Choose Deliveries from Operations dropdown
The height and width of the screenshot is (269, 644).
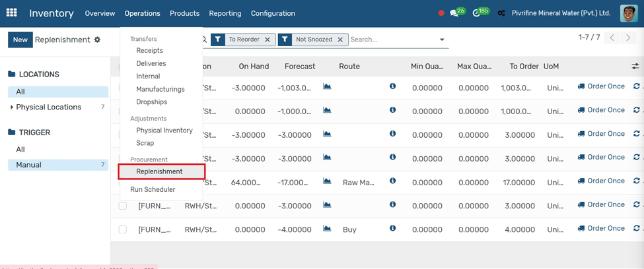[x=151, y=63]
